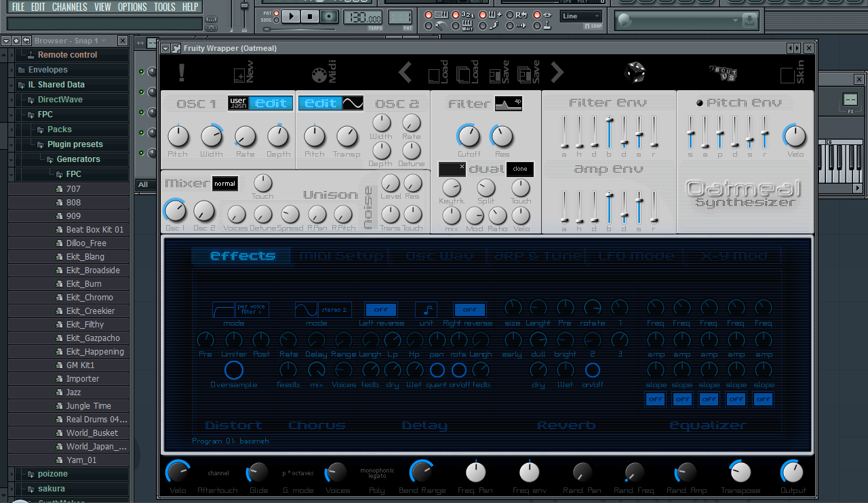Click the second Save icon

[x=528, y=73]
